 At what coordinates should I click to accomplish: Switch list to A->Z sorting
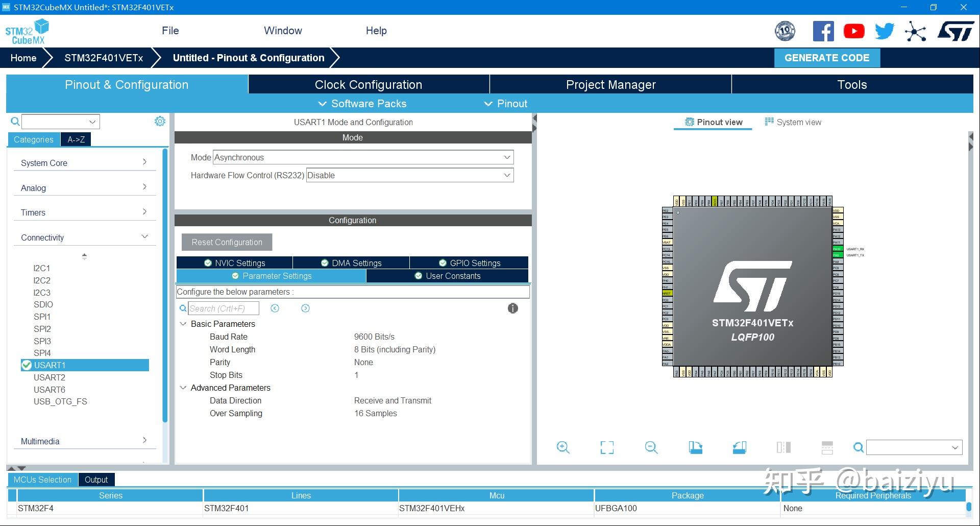click(x=76, y=139)
